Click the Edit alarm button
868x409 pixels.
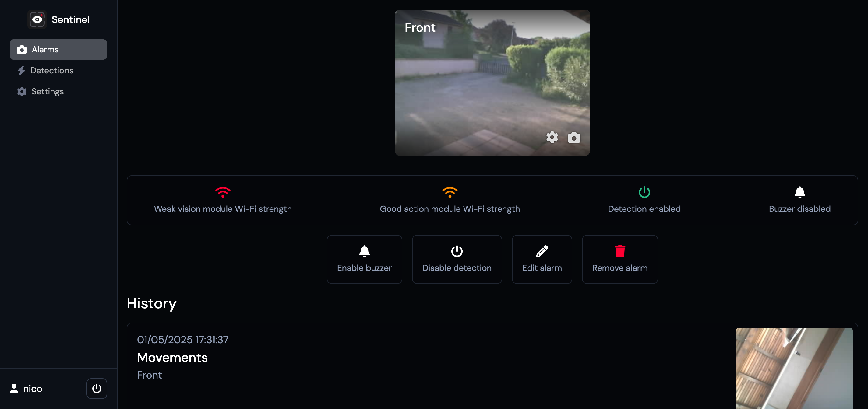[x=542, y=259]
